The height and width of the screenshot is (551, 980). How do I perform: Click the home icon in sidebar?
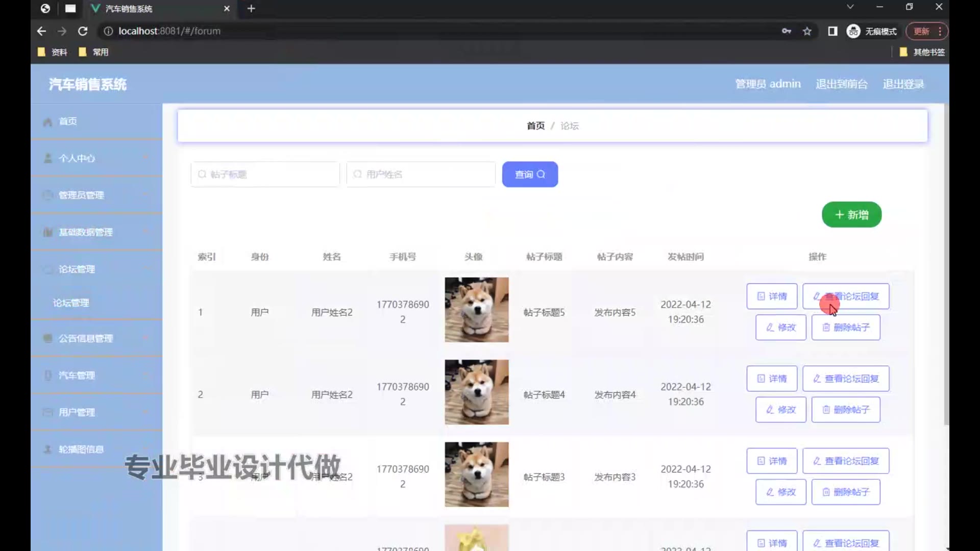[48, 122]
